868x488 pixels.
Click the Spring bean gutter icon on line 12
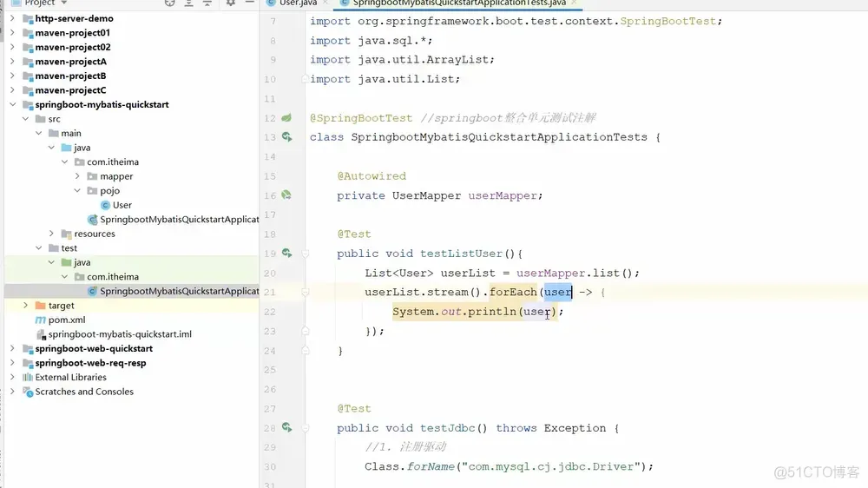pyautogui.click(x=286, y=117)
